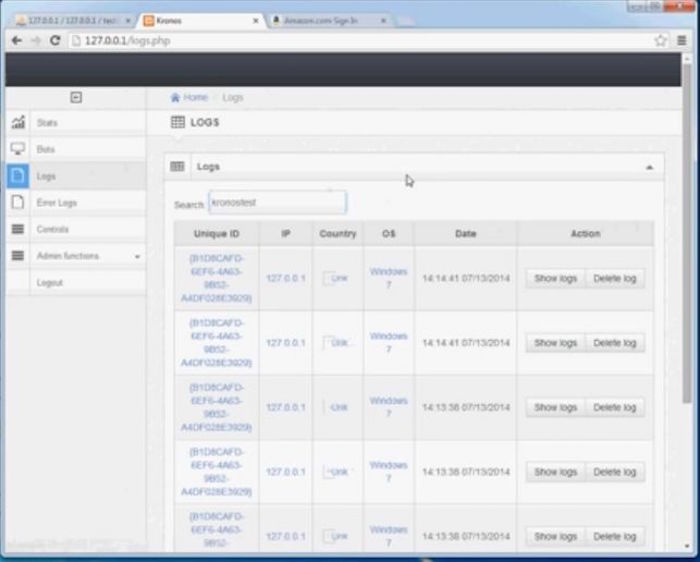Click the Logout link in the sidebar
Image resolution: width=700 pixels, height=562 pixels.
point(50,283)
